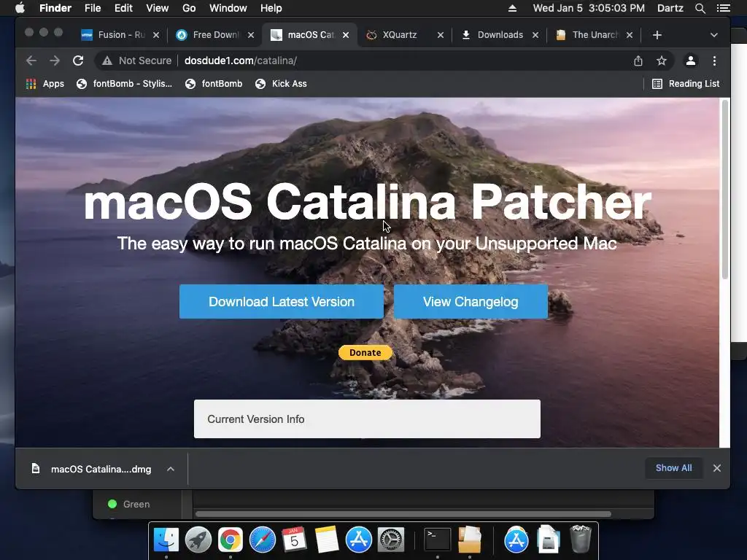Viewport: 747px width, 560px height.
Task: Open the Kick Ass bookmark
Action: pos(281,84)
